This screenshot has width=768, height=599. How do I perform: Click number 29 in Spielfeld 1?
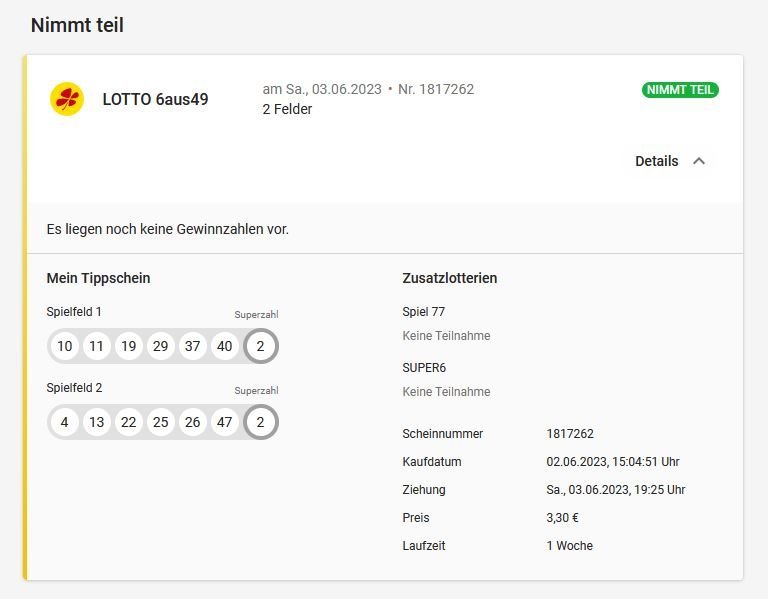click(161, 346)
